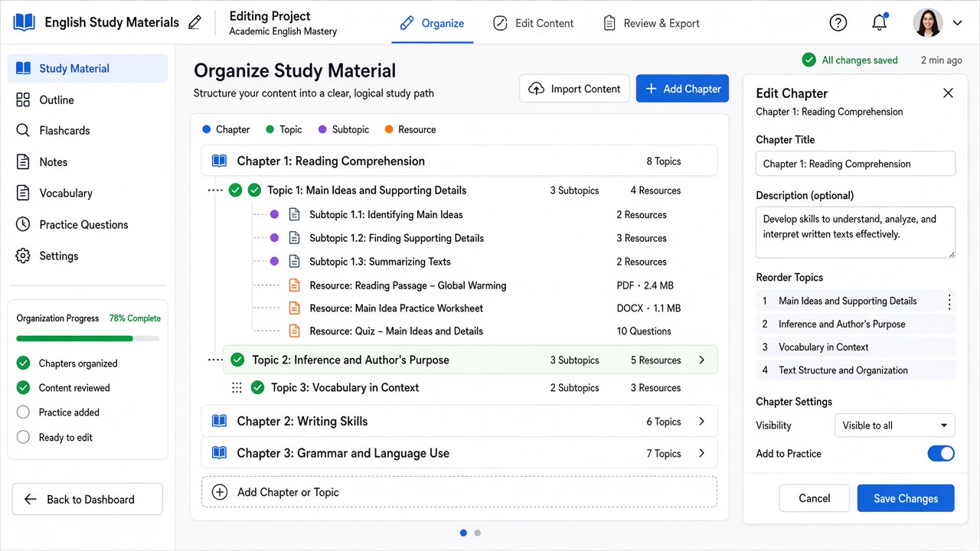Toggle green check on Topic 3
Viewport: 980px width, 551px height.
[x=257, y=388]
